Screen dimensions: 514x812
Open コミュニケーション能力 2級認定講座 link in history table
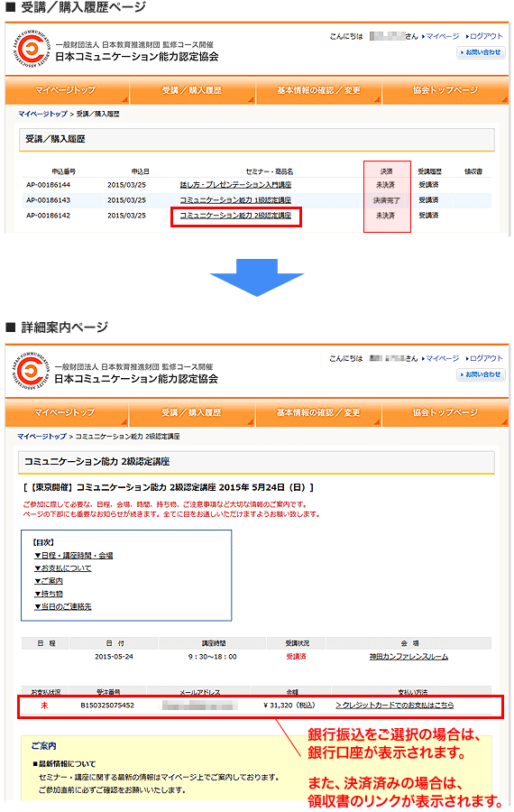point(235,216)
